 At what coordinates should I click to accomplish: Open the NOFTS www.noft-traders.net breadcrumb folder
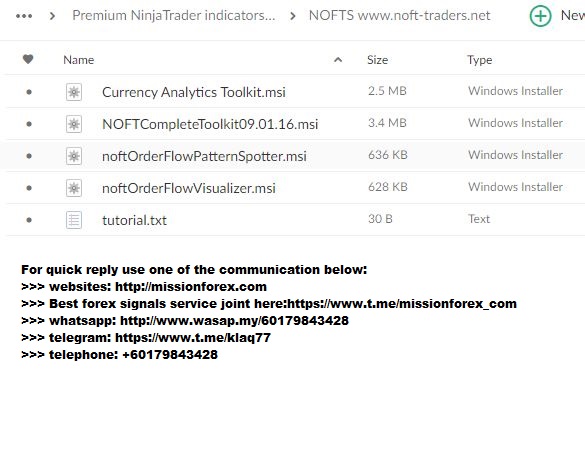tap(400, 16)
